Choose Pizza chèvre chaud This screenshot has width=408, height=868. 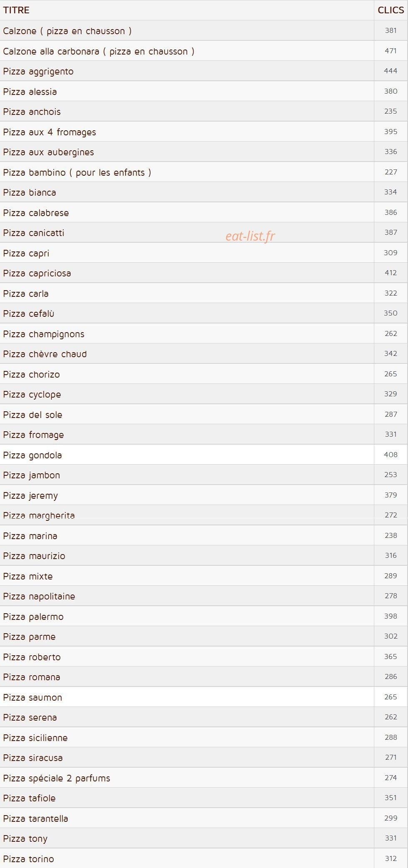point(45,354)
